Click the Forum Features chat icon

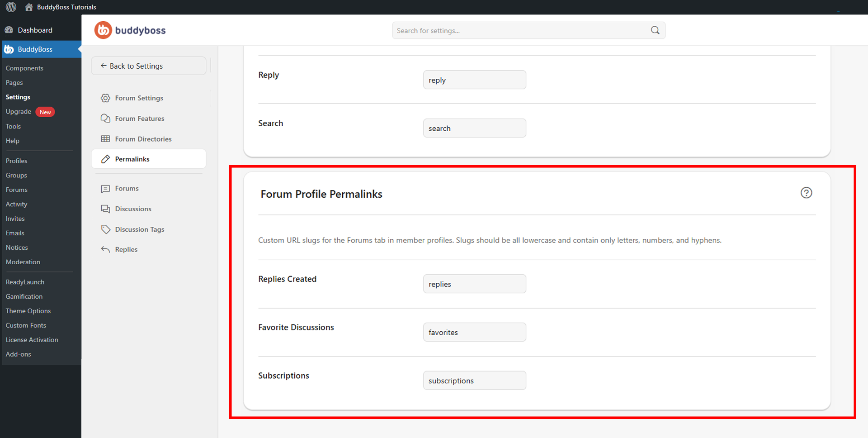[x=105, y=119]
